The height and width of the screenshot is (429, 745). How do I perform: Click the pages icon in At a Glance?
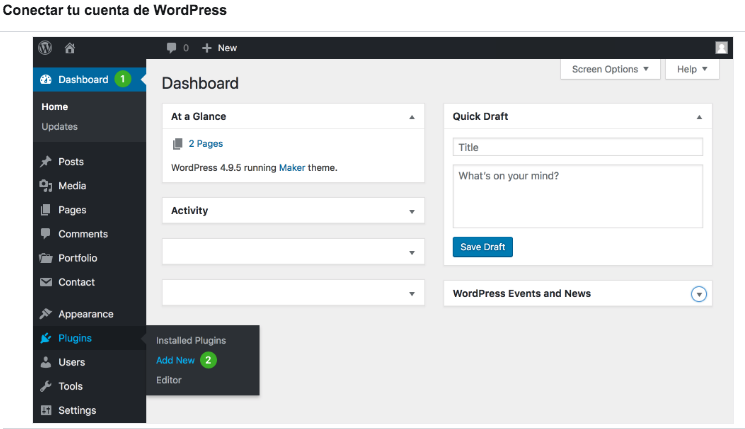click(177, 143)
